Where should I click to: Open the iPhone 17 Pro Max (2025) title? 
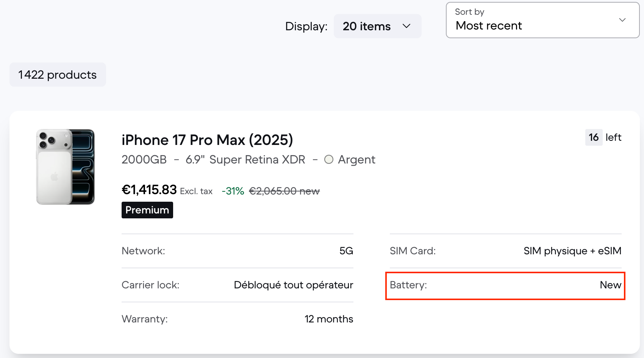tap(207, 140)
